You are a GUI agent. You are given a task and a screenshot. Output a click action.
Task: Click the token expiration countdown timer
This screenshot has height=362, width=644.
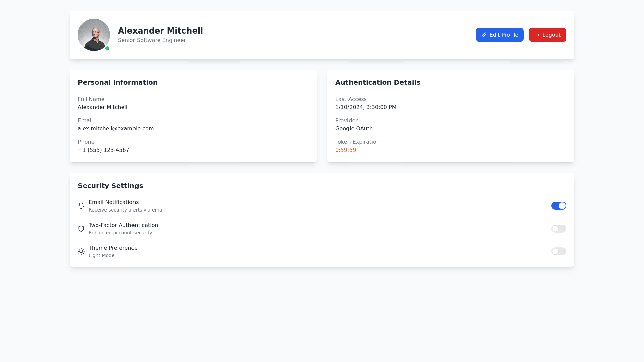[345, 150]
